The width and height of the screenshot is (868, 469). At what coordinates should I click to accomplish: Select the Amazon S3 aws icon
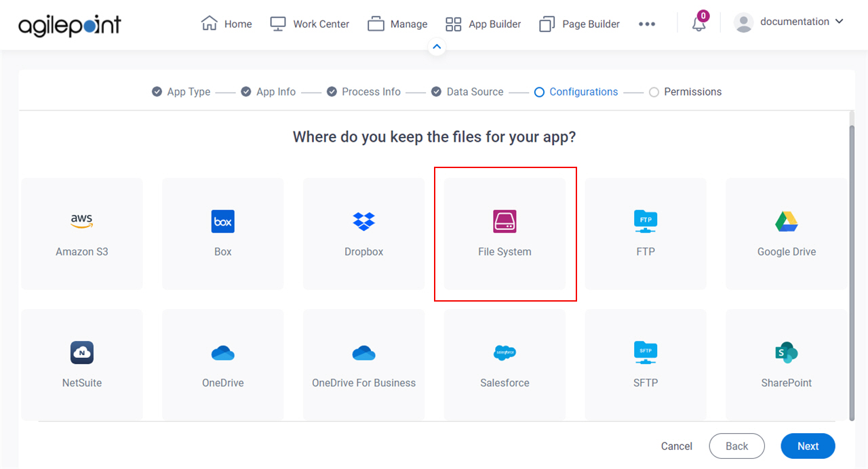point(82,221)
